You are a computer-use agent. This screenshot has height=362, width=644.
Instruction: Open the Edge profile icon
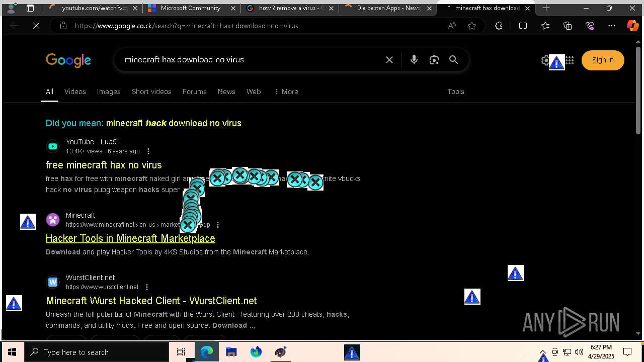coord(11,8)
